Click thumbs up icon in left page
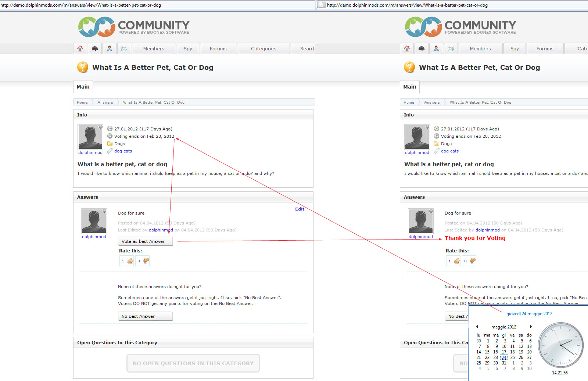 coord(130,261)
